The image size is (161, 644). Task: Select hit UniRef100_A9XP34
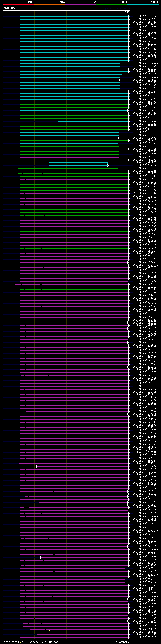144,165
